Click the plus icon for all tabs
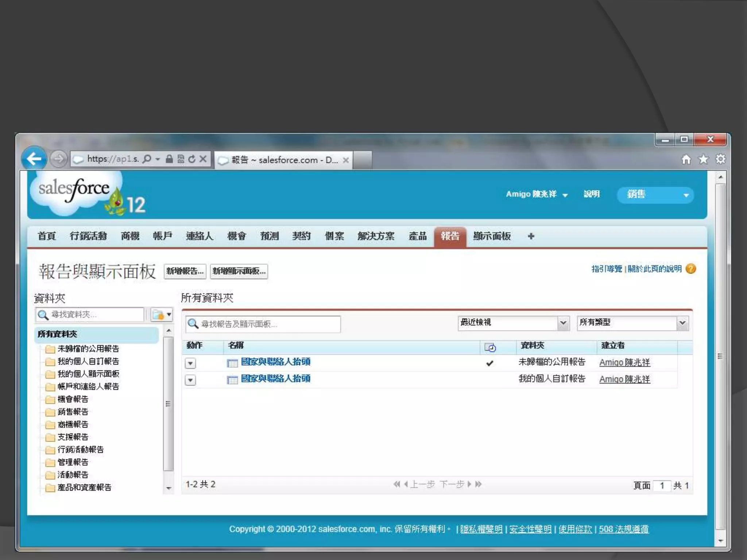The image size is (747, 560). tap(531, 236)
